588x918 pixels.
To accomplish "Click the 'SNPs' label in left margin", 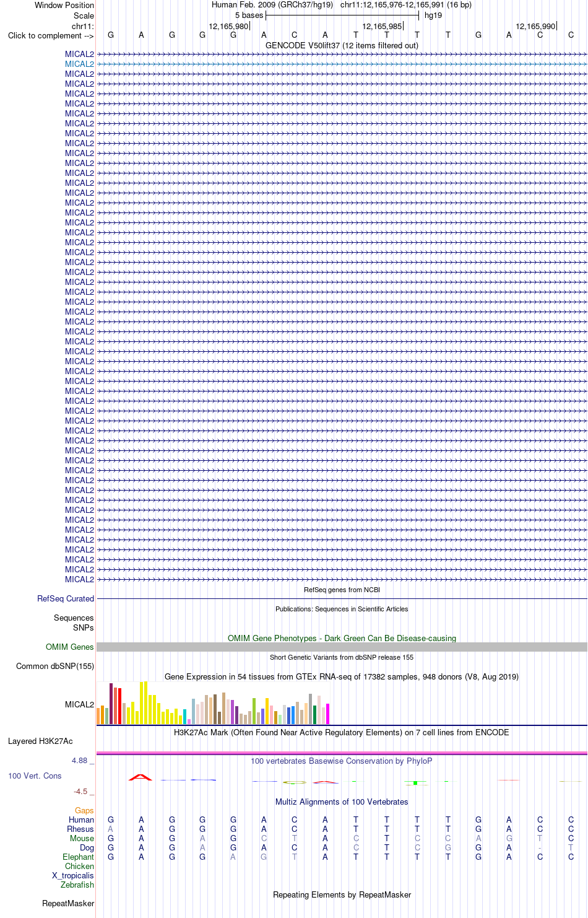I will 83,627.
